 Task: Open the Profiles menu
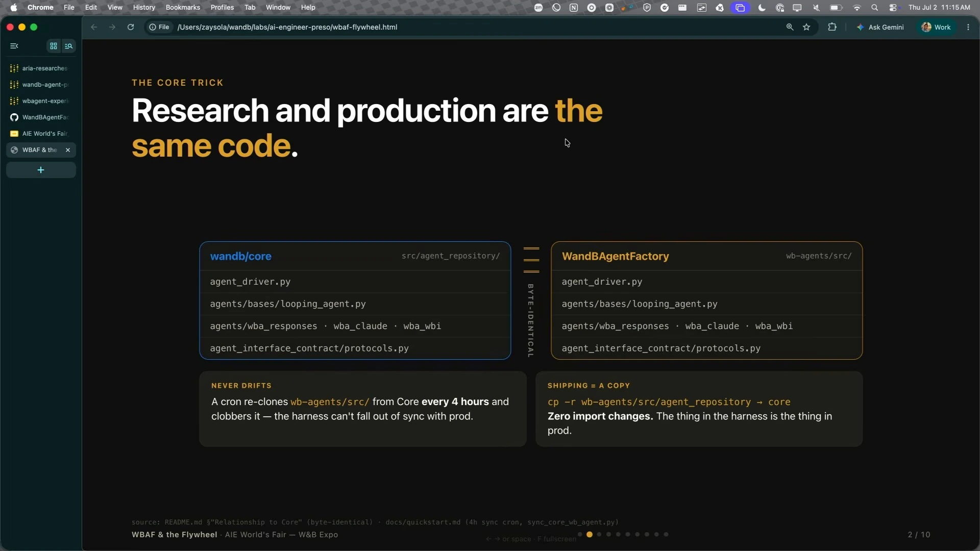[222, 7]
